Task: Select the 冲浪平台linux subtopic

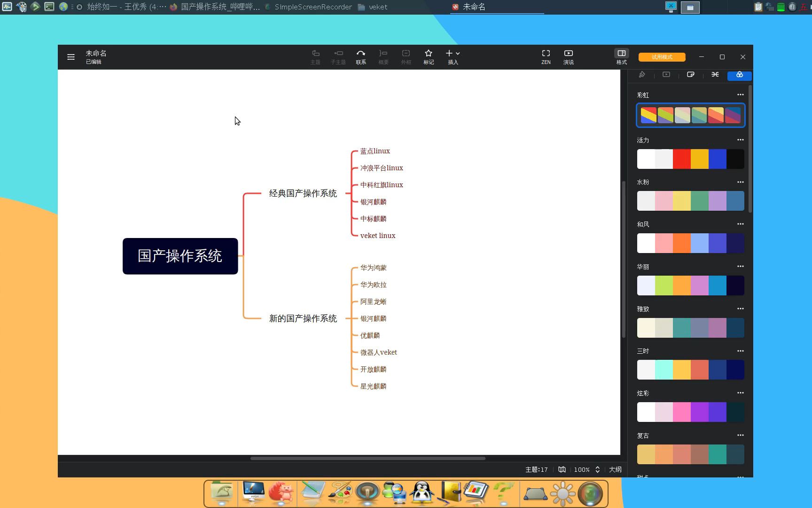Action: (382, 168)
